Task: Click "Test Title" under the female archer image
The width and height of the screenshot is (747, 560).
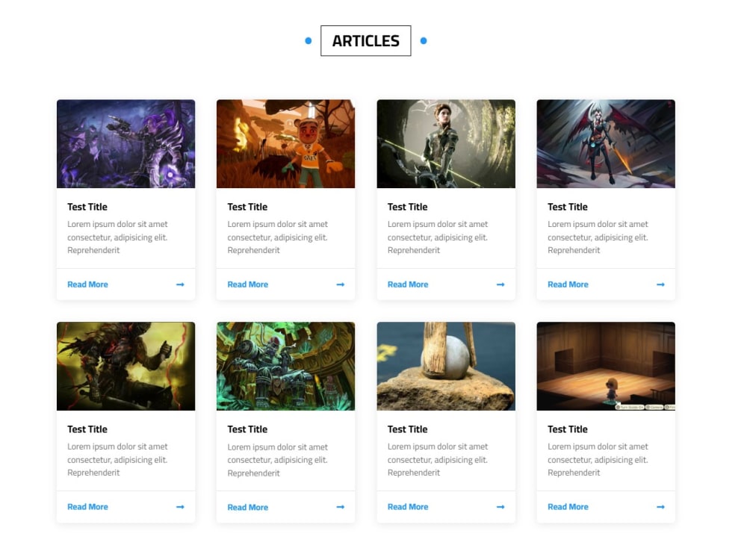Action: point(407,207)
